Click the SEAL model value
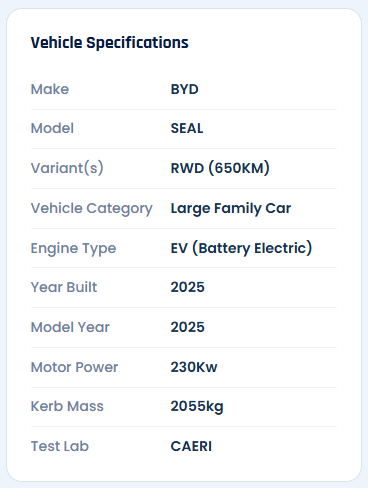 [187, 128]
